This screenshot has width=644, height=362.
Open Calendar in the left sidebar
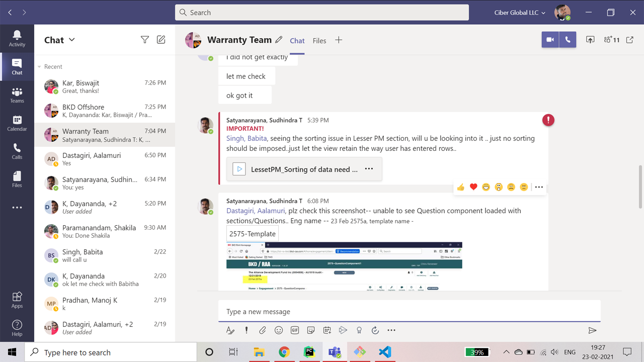coord(17,123)
